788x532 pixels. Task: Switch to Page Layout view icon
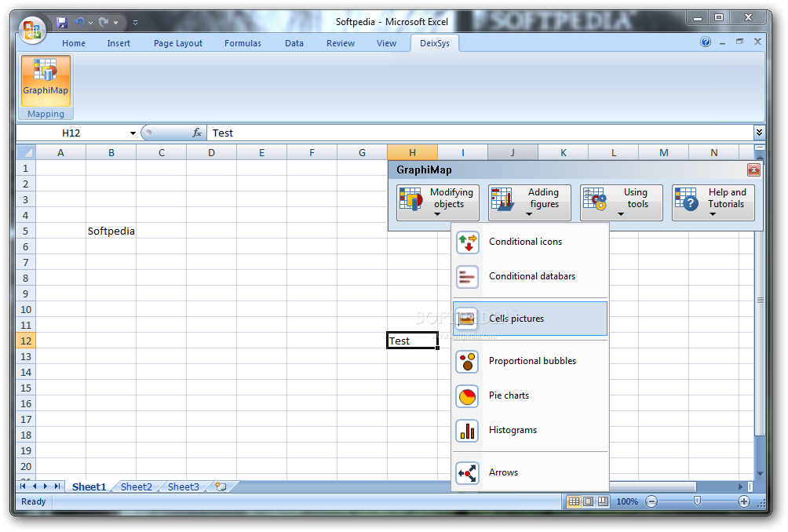(588, 501)
